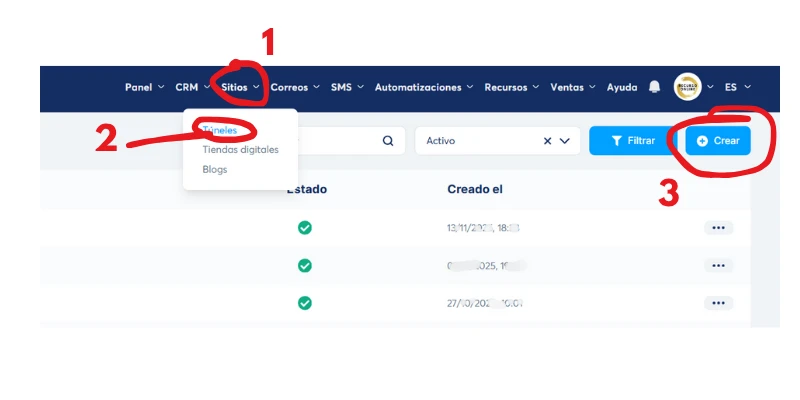Image resolution: width=800 pixels, height=400 pixels.
Task: Expand the Activo status dropdown
Action: tap(567, 141)
